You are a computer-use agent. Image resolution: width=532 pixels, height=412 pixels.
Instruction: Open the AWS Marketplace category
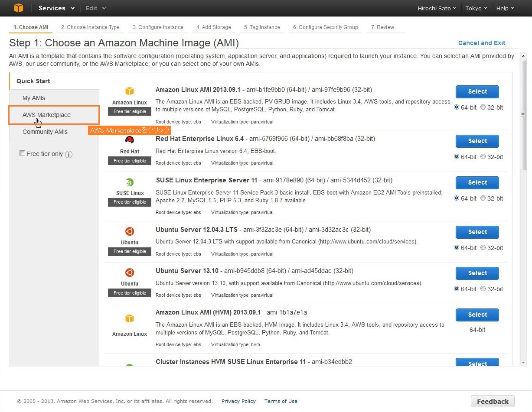[54, 115]
